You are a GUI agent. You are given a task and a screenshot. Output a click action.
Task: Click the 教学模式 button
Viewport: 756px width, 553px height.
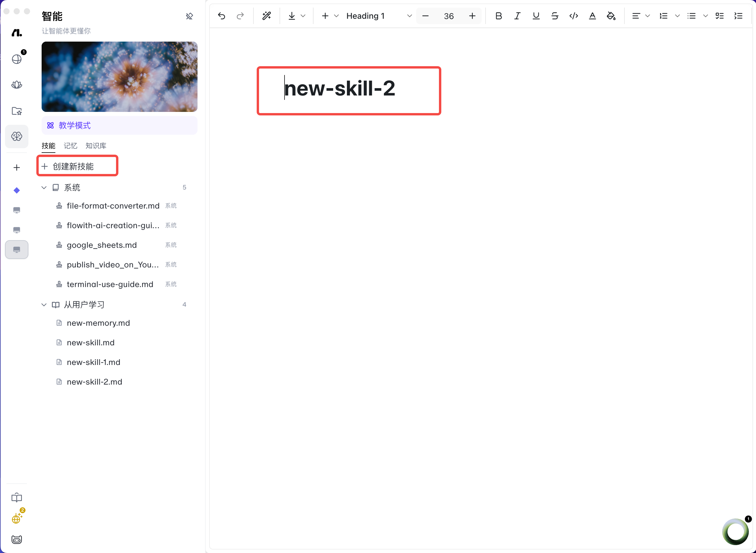tap(119, 126)
